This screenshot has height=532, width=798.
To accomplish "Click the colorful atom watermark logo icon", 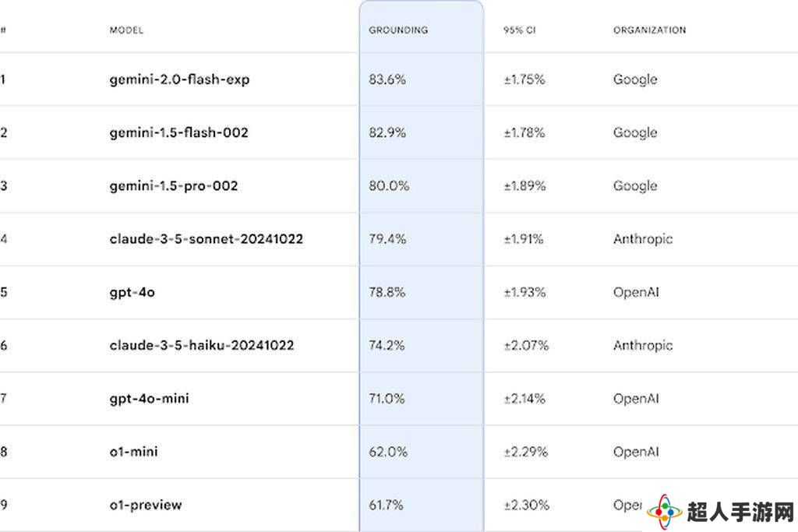I will 665,511.
